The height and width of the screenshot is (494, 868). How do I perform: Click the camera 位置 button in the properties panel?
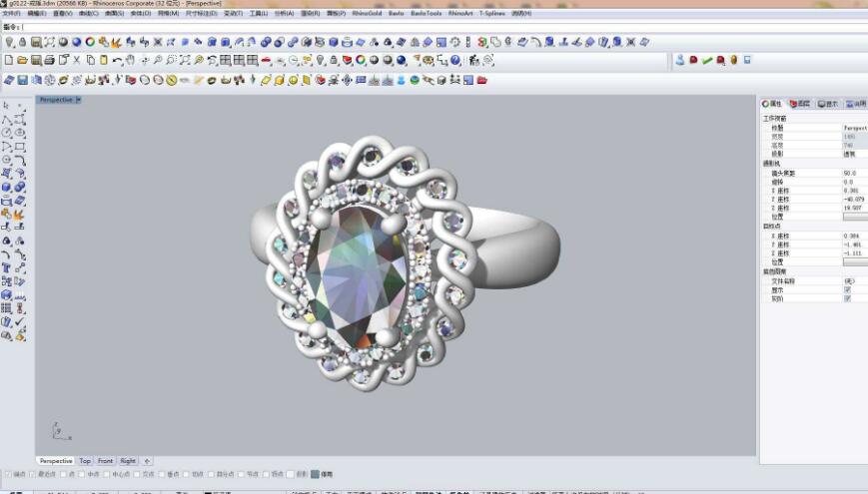pos(855,217)
